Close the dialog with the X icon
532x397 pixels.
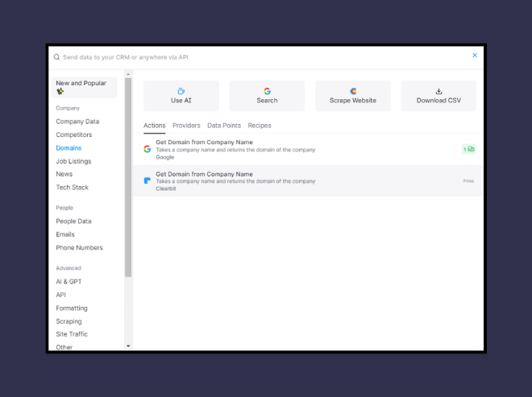click(x=475, y=56)
